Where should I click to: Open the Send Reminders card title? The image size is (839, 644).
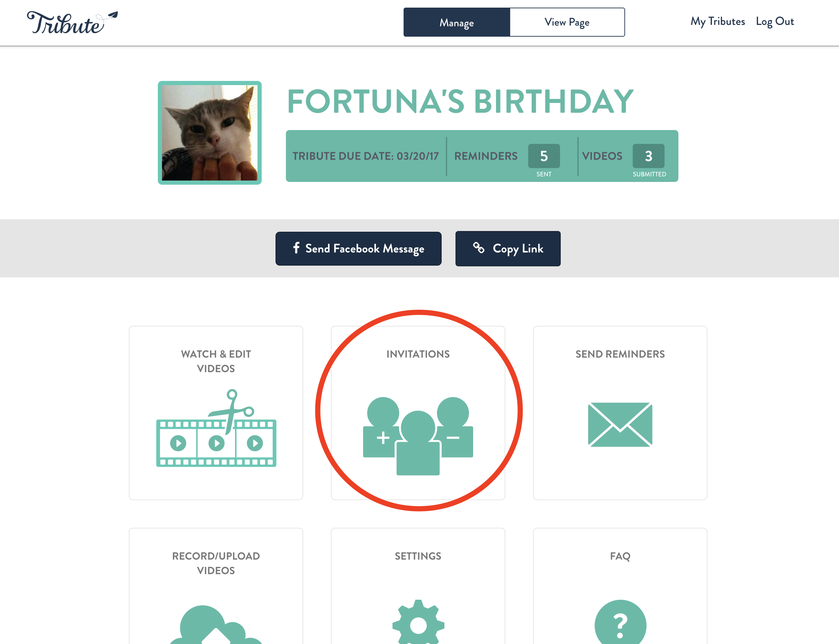tap(620, 354)
